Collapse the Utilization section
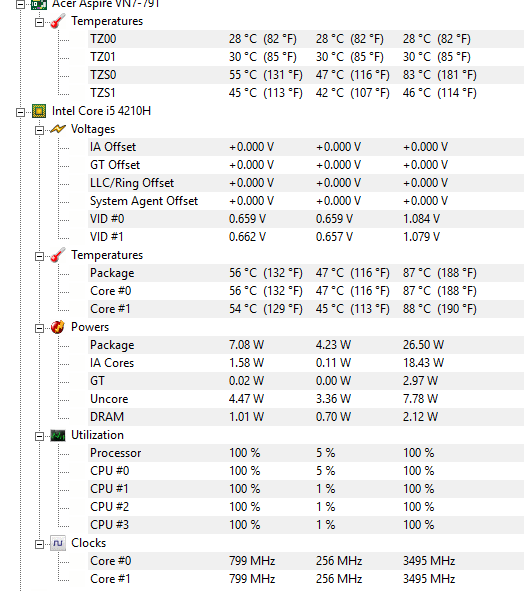This screenshot has height=591, width=524. click(x=39, y=436)
